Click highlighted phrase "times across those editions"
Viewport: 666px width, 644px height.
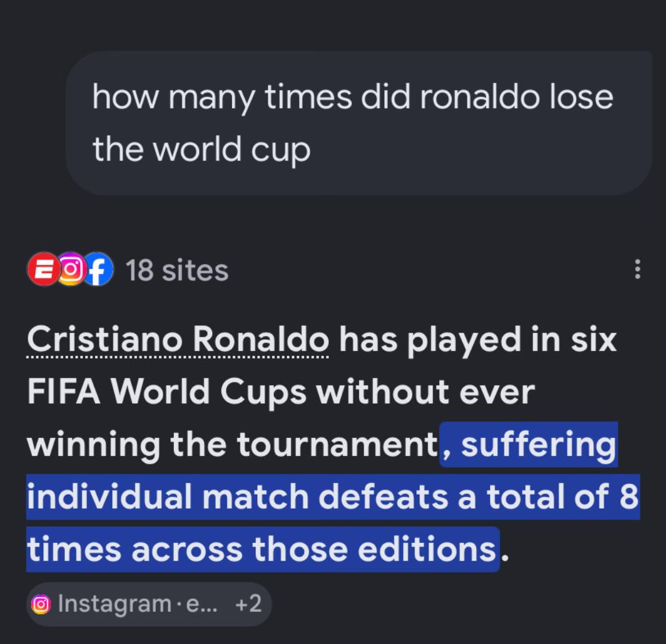pos(261,549)
